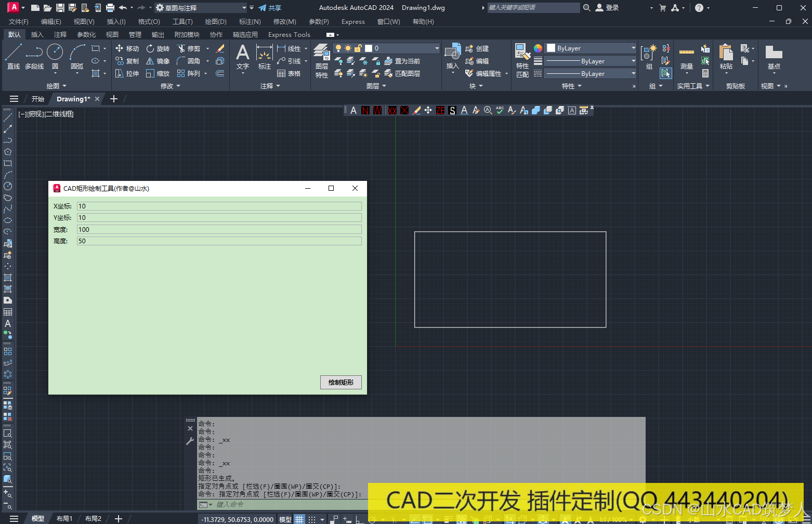Viewport: 812px width, 524px height.
Task: Click Match Layer (匹配图层) button
Action: coord(402,73)
